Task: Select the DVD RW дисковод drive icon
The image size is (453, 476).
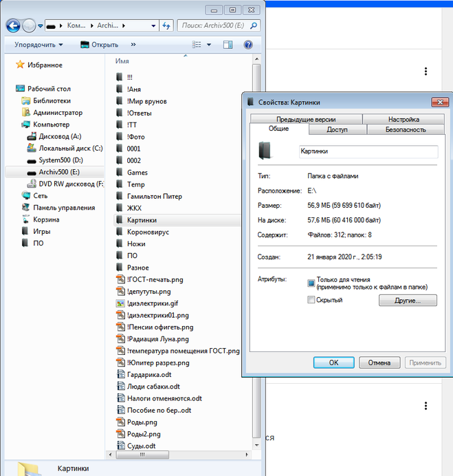Action: click(31, 184)
